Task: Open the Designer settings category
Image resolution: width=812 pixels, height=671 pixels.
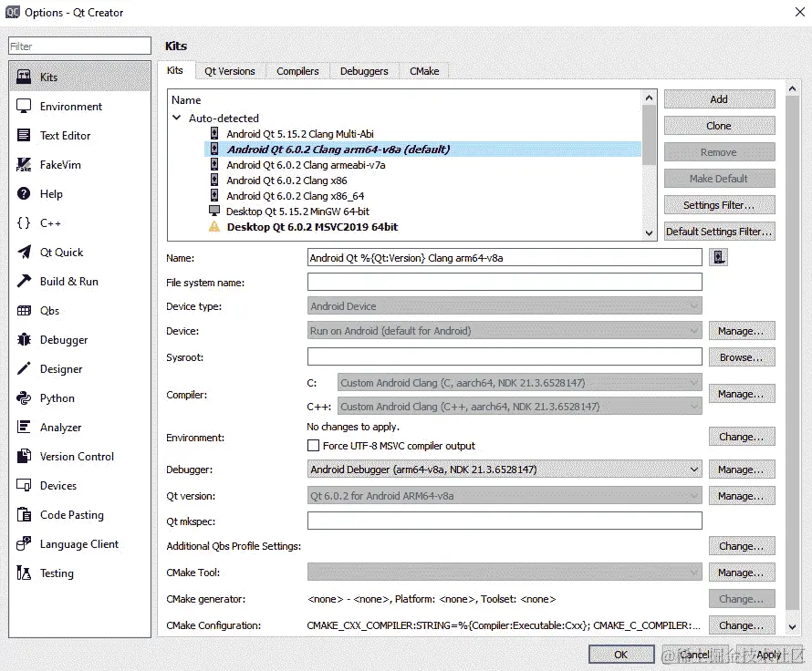Action: click(x=79, y=369)
